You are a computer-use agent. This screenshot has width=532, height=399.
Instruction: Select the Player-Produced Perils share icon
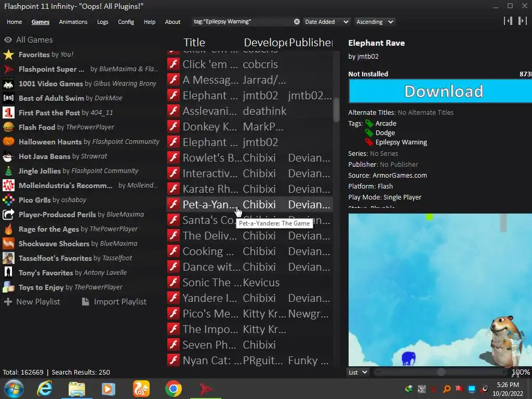(x=8, y=215)
